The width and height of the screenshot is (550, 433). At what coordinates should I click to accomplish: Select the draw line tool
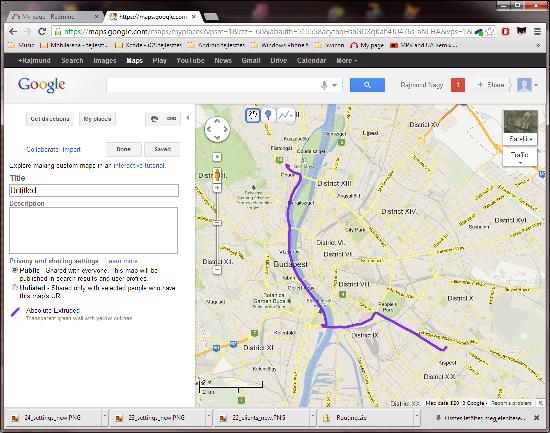click(x=286, y=115)
